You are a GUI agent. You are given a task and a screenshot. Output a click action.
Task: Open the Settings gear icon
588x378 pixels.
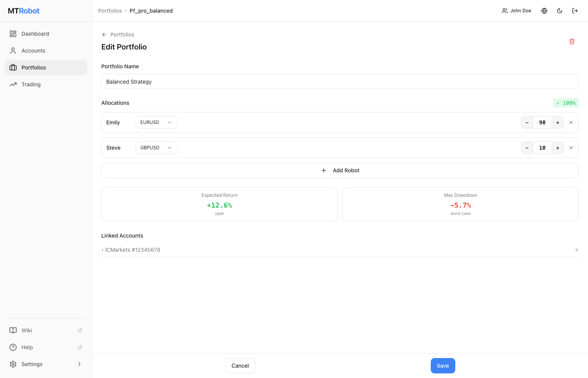tap(13, 364)
